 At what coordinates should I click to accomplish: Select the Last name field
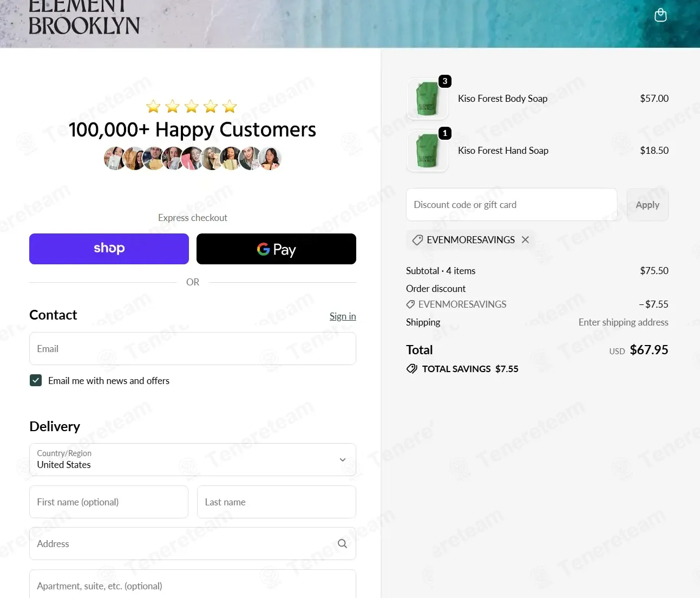coord(276,502)
